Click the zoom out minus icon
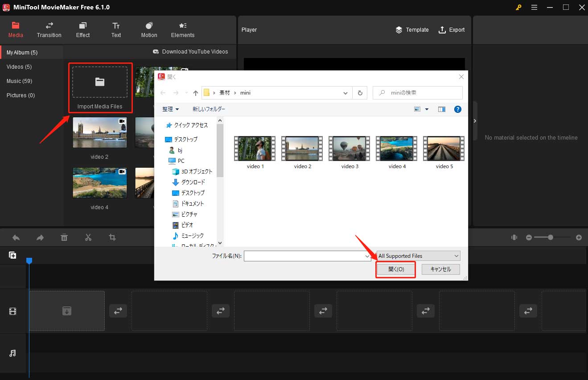Screen dimensions: 588x380 click(529, 238)
